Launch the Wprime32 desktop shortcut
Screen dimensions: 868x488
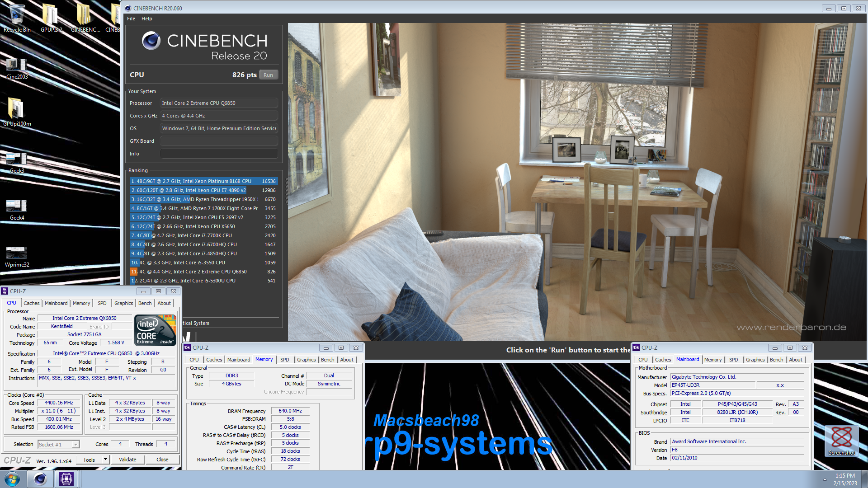point(17,257)
